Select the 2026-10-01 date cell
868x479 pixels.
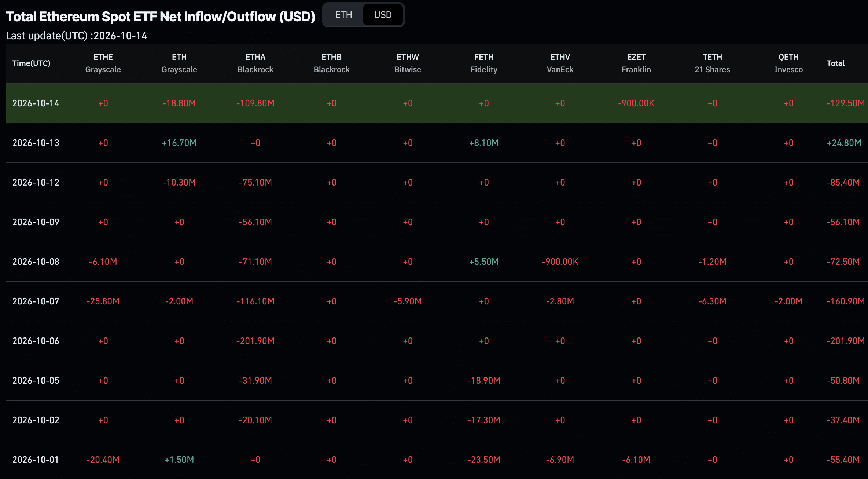click(36, 460)
